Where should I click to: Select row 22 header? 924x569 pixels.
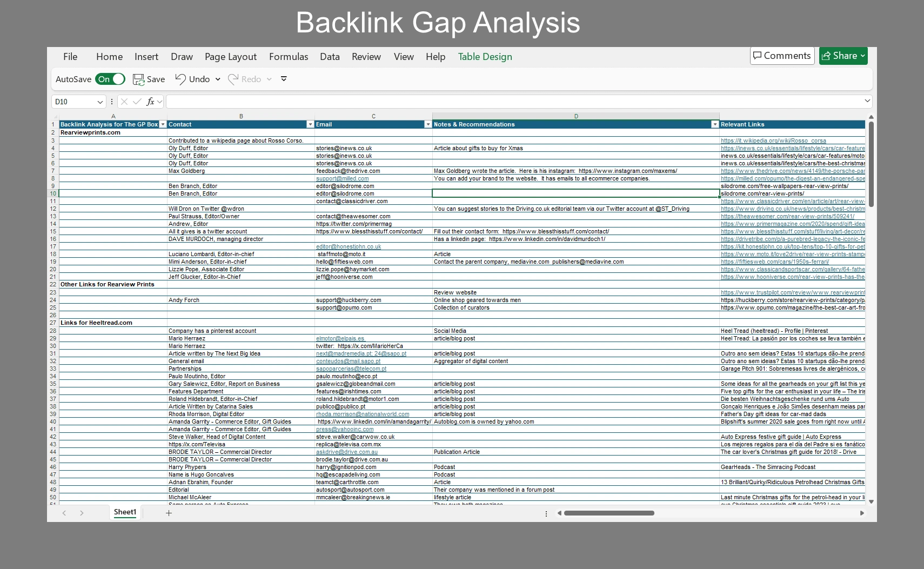click(53, 284)
